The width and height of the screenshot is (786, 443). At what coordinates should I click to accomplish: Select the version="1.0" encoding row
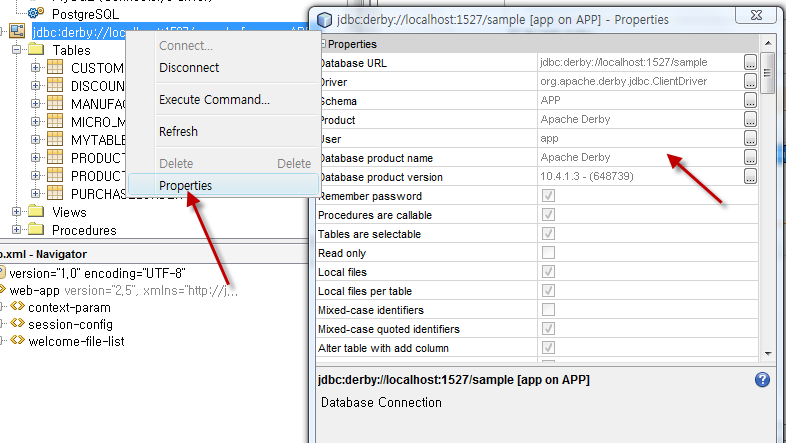point(97,273)
